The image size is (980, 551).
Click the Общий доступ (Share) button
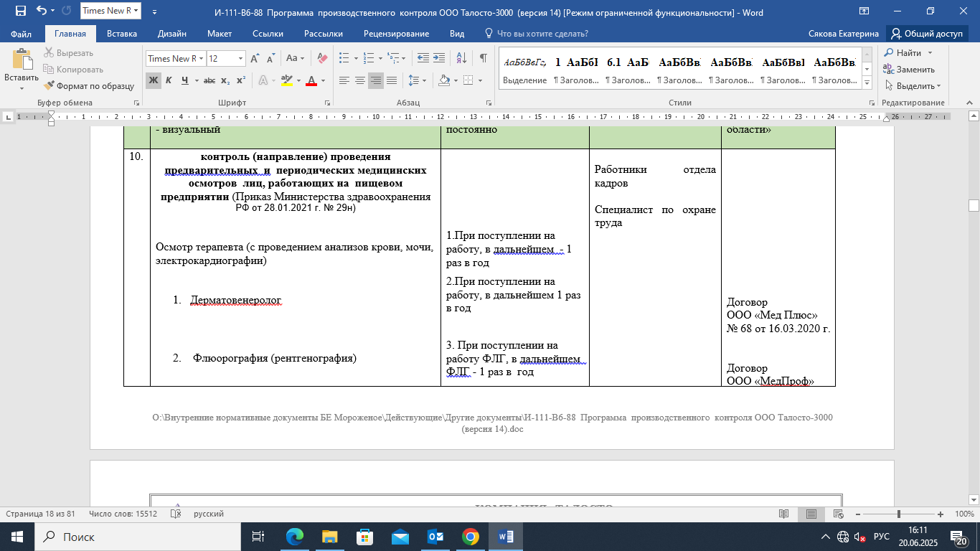926,34
